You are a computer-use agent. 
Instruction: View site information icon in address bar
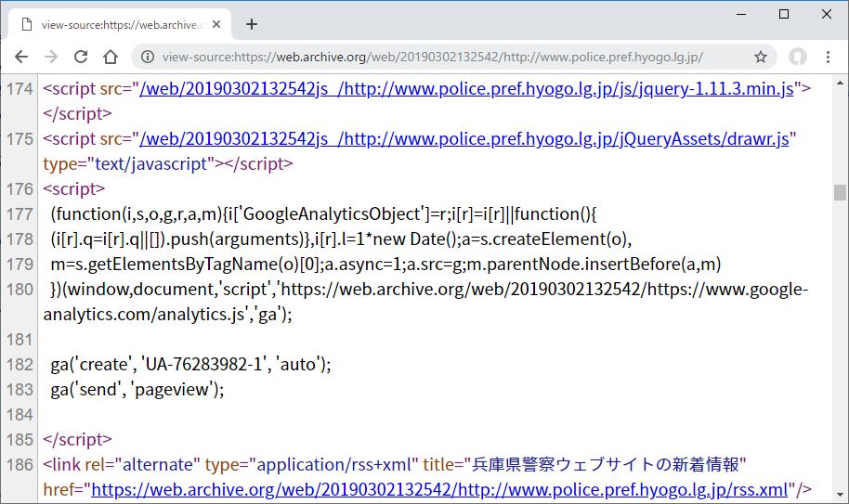point(148,57)
